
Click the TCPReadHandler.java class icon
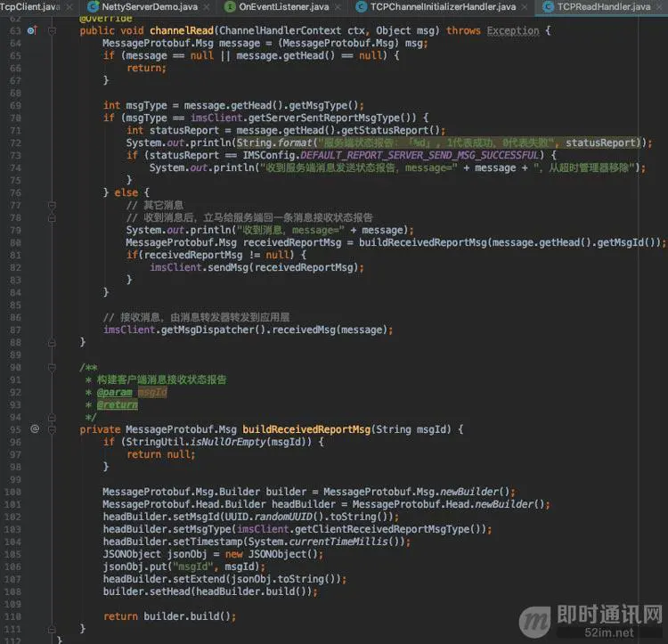click(x=549, y=6)
